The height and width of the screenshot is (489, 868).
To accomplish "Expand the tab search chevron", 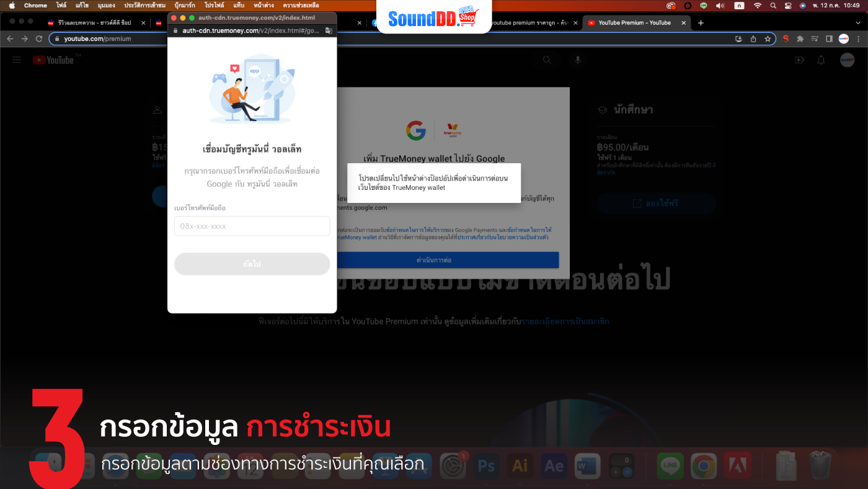I will click(857, 23).
